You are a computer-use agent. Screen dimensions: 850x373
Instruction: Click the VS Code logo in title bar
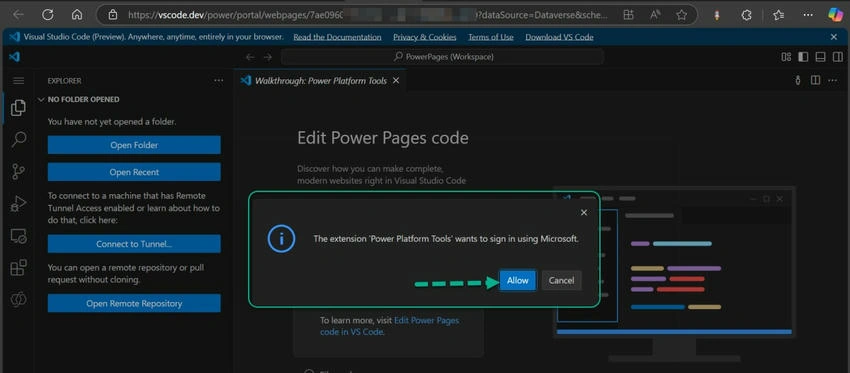tap(15, 56)
